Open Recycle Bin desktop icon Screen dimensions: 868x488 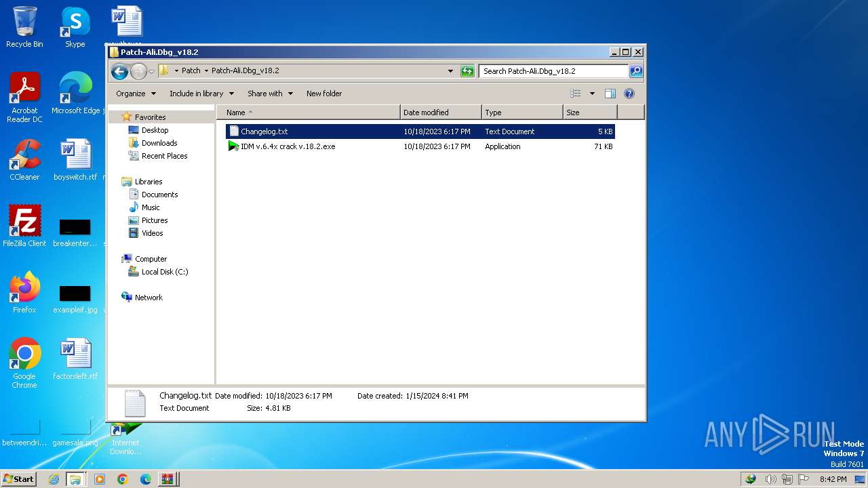(x=24, y=27)
